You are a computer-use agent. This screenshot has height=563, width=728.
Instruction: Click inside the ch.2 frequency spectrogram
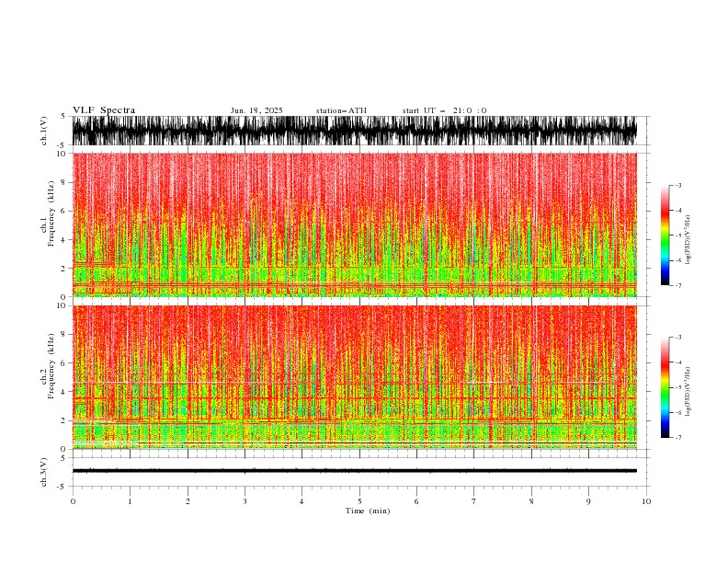click(x=354, y=377)
